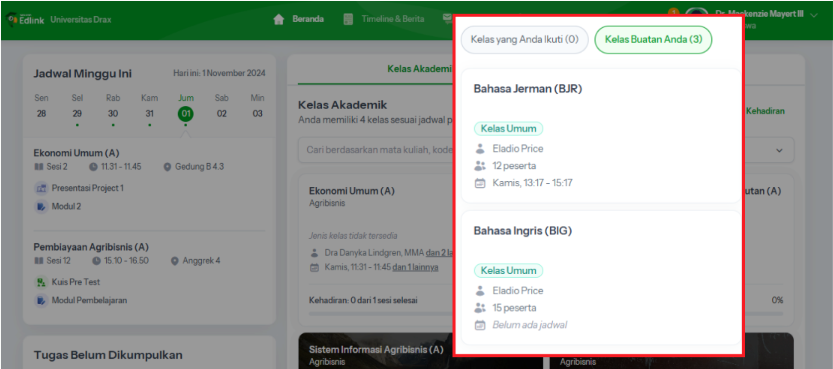Open Timeline & Berita in the navigation
Image resolution: width=833 pixels, height=369 pixels.
pyautogui.click(x=393, y=19)
